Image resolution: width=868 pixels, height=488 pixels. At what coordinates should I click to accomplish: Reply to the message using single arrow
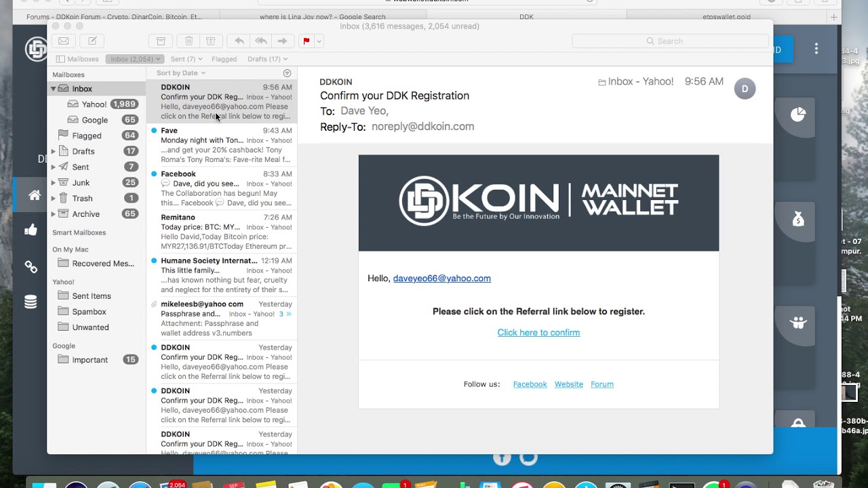pyautogui.click(x=239, y=41)
